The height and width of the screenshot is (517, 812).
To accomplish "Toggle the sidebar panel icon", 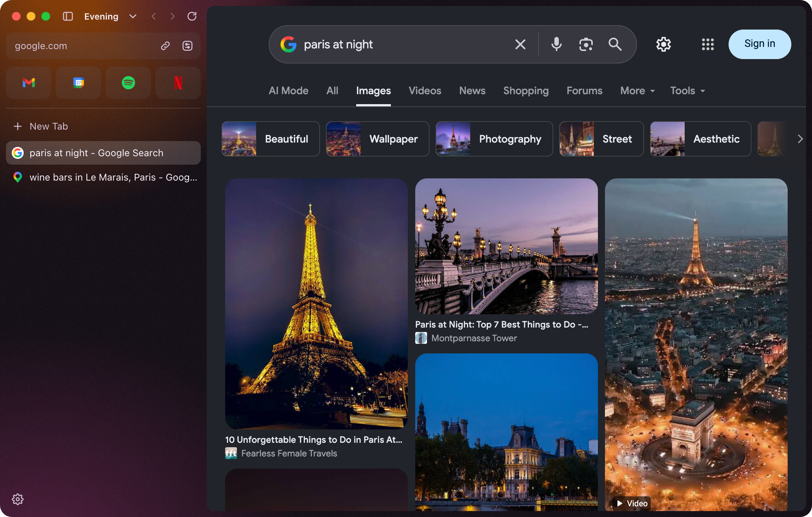I will click(68, 16).
